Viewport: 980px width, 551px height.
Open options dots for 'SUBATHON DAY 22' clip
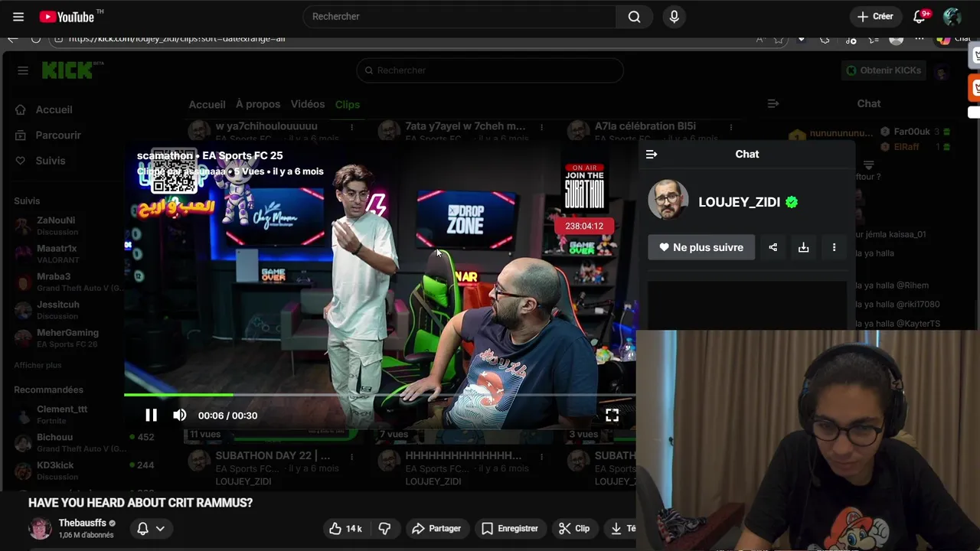point(351,456)
